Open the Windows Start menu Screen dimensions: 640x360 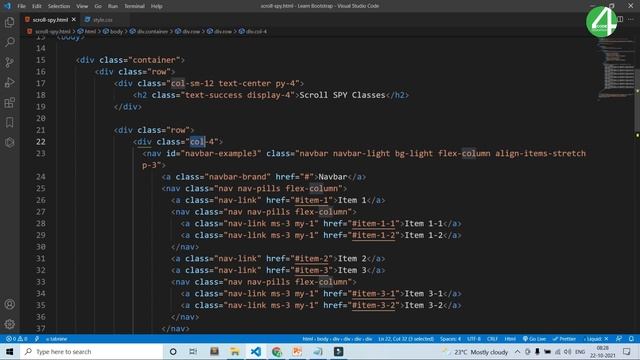[x=9, y=351]
